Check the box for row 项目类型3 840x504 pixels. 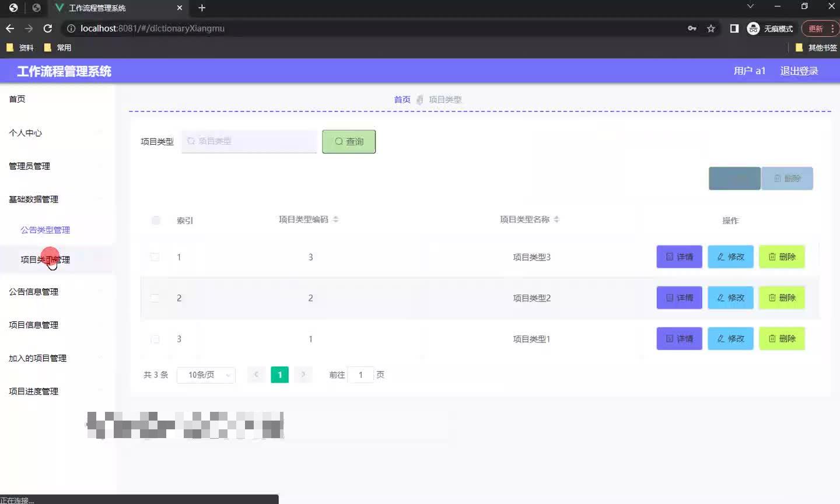tap(155, 257)
